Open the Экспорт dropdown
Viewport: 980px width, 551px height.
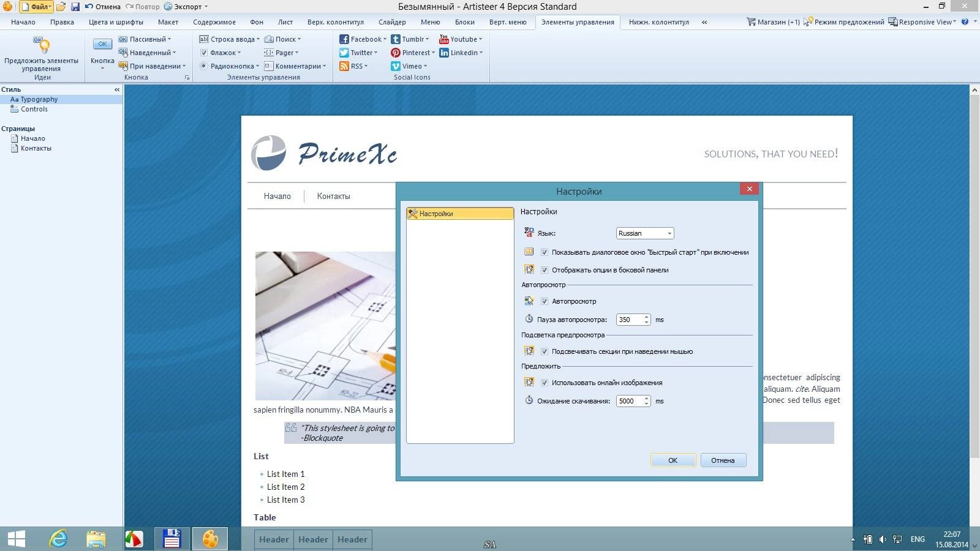click(186, 7)
